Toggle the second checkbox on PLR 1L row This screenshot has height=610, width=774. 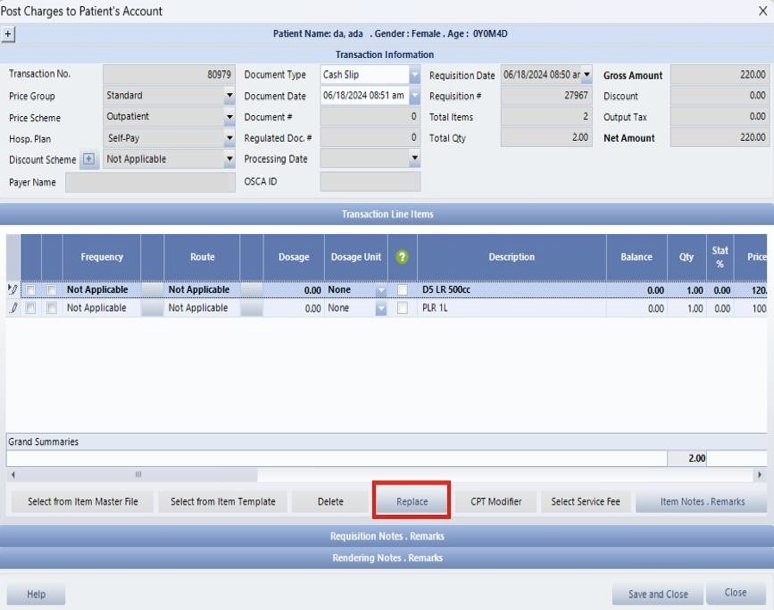click(52, 309)
